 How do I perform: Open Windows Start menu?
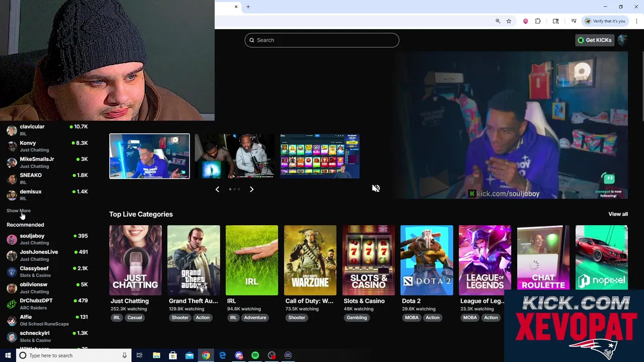click(8, 355)
